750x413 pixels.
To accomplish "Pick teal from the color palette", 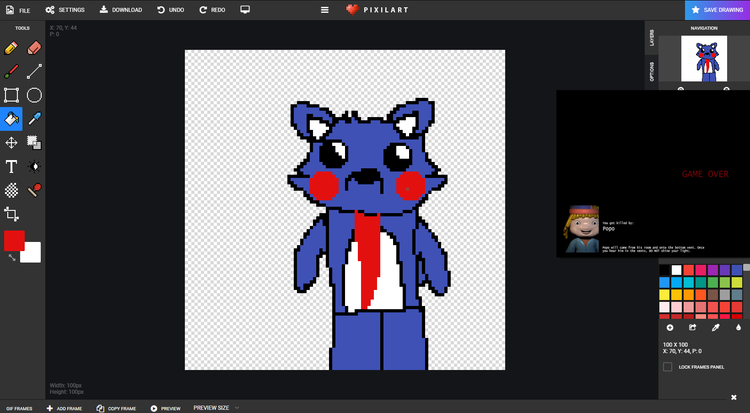I will [x=701, y=282].
